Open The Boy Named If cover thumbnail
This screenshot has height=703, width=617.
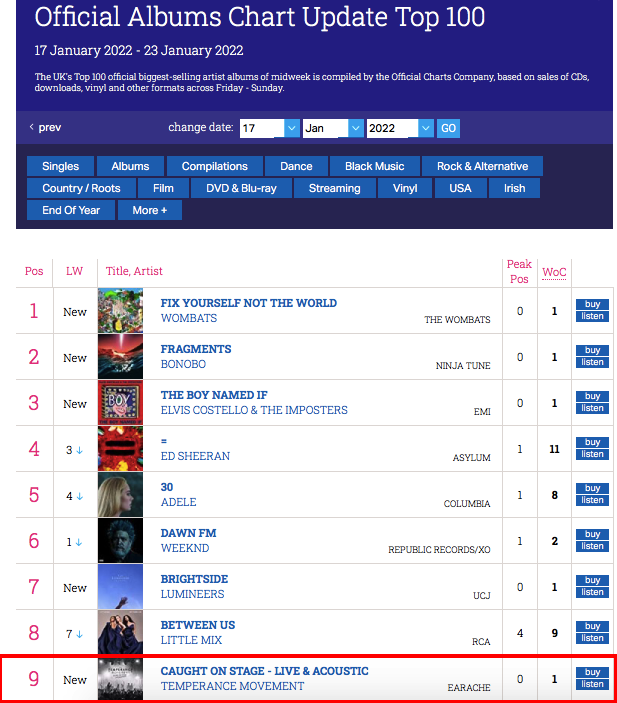[120, 403]
